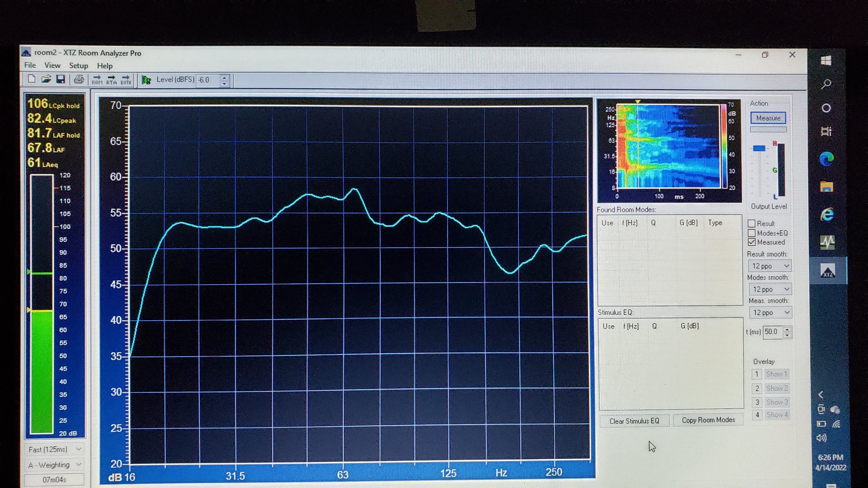The height and width of the screenshot is (488, 868).
Task: Toggle overlay slot 1 button
Action: coord(757,374)
